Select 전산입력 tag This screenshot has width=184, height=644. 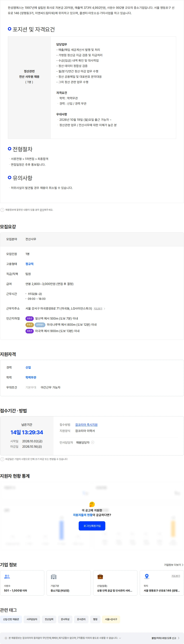[x=49, y=619]
